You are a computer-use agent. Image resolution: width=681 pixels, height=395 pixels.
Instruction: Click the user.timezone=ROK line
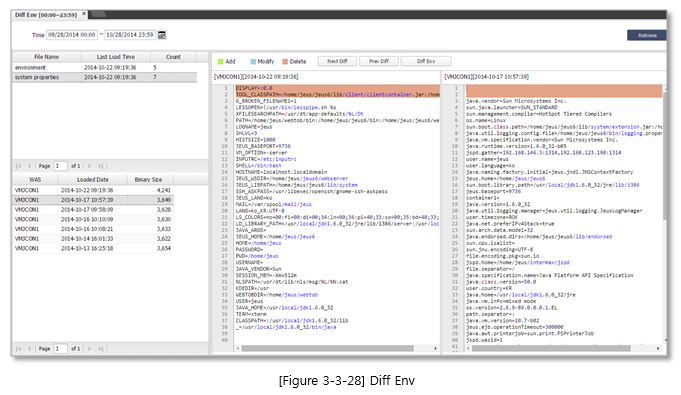coord(493,217)
